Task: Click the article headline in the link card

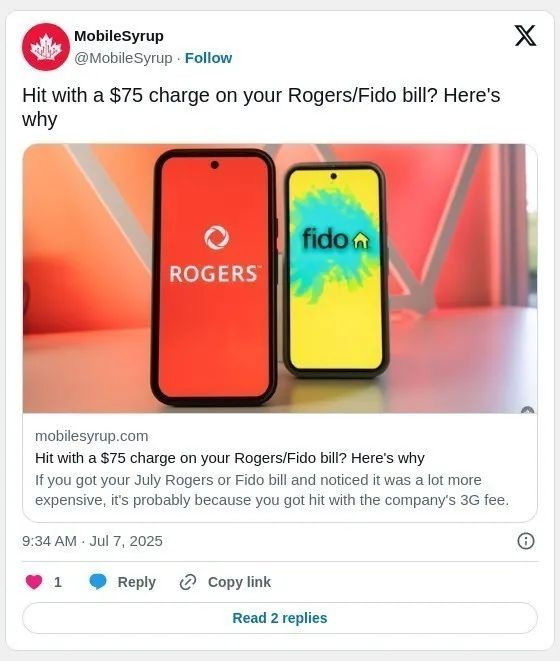Action: coord(230,458)
